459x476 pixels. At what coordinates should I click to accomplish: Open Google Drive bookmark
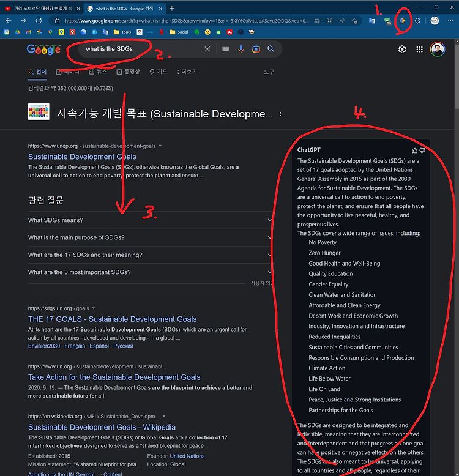tap(17, 32)
